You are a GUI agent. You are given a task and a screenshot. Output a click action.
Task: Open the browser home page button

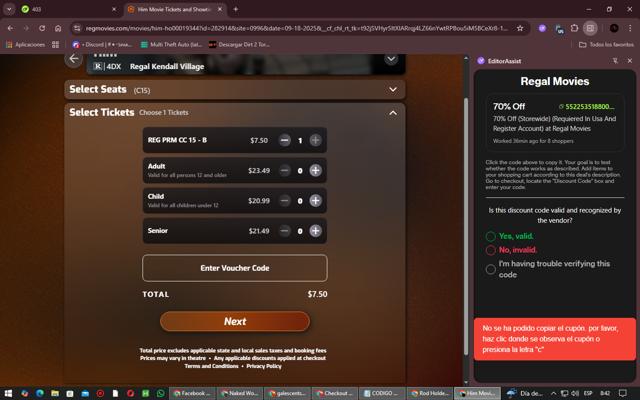[58, 28]
